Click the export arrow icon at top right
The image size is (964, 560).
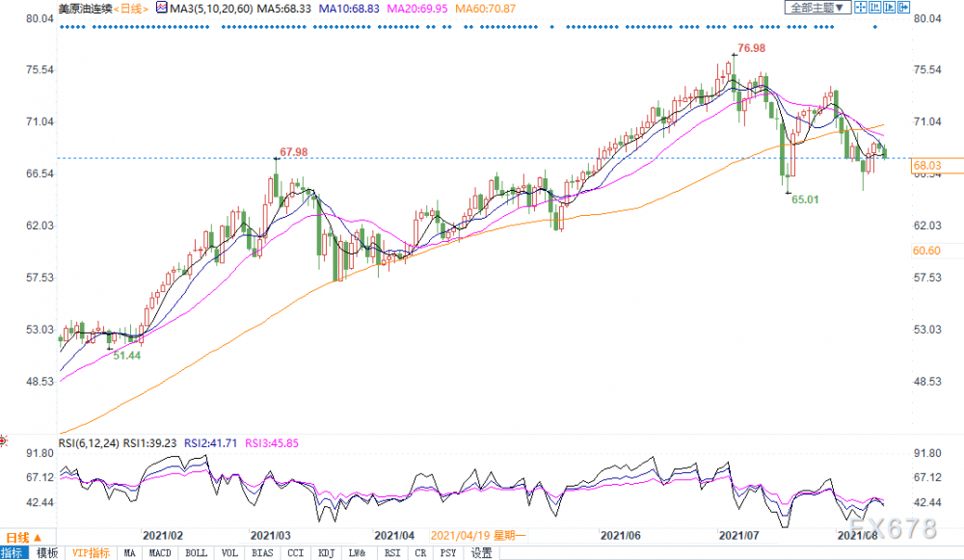[x=904, y=8]
